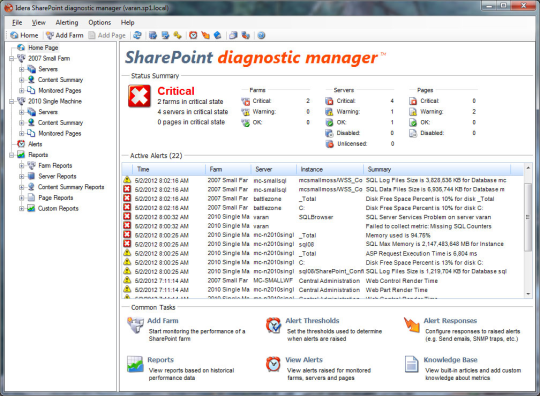Select the Web Control Render Time alert row
This screenshot has width=540, height=396.
click(x=323, y=281)
